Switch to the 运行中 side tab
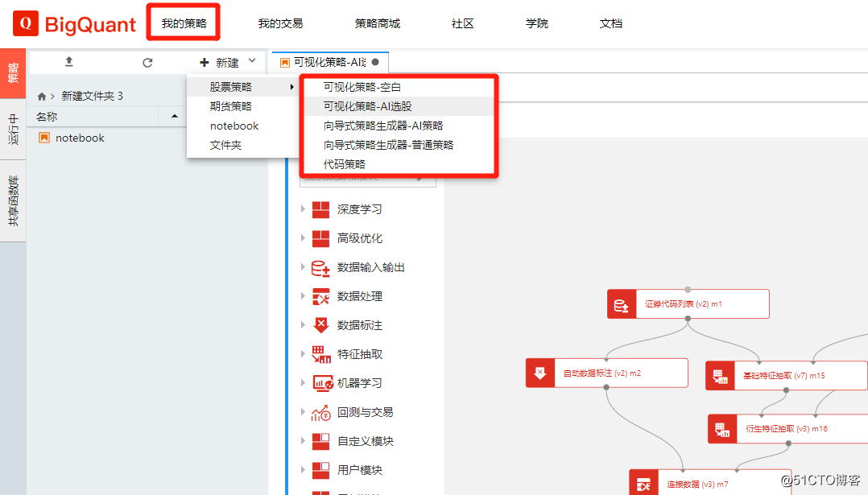The image size is (868, 495). pyautogui.click(x=13, y=130)
